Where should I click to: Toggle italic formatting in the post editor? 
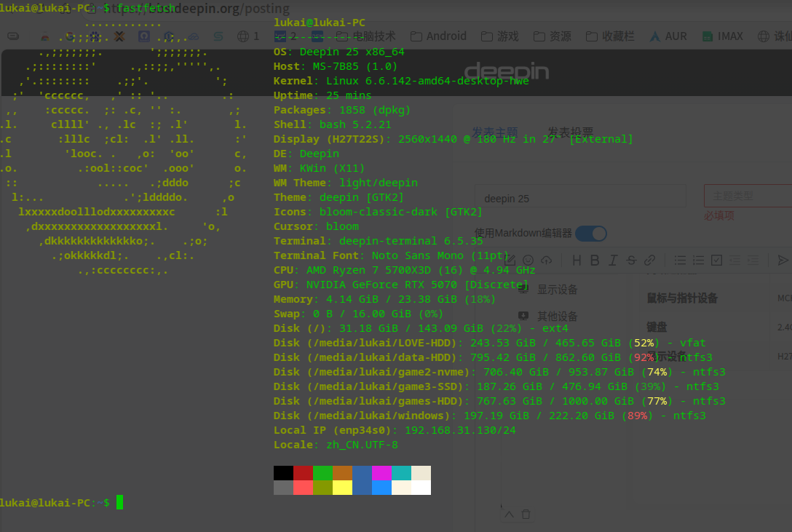click(x=613, y=260)
